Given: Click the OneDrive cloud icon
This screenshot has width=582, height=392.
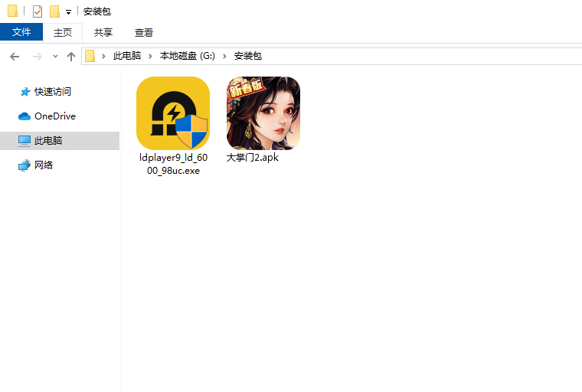Looking at the screenshot, I should 25,116.
